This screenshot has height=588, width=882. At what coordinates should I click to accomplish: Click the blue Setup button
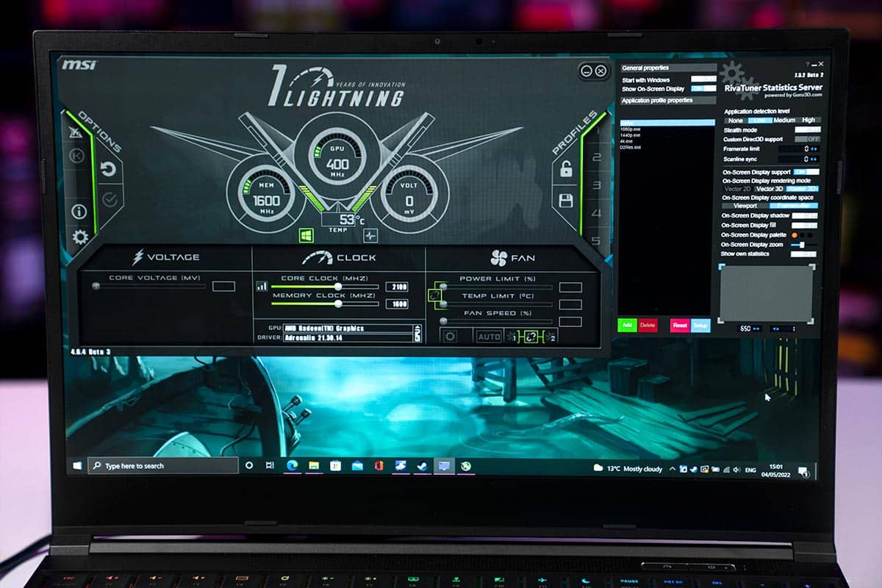(700, 324)
